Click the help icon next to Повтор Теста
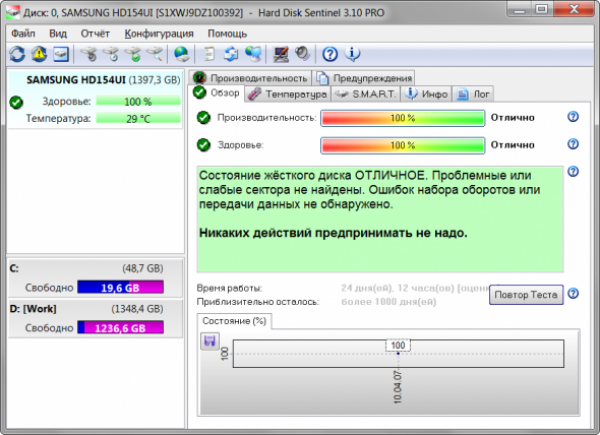The height and width of the screenshot is (435, 600). point(573,293)
